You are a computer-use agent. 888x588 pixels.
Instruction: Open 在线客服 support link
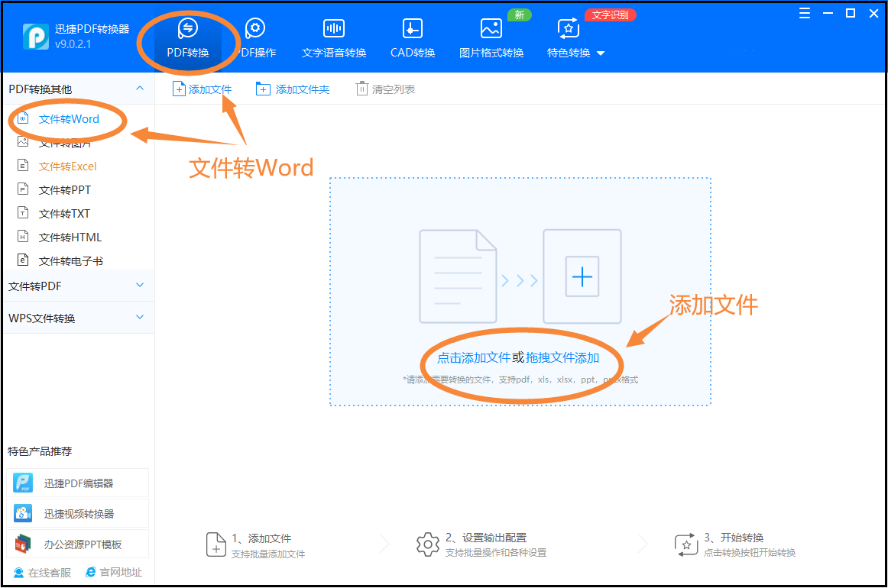tap(43, 573)
